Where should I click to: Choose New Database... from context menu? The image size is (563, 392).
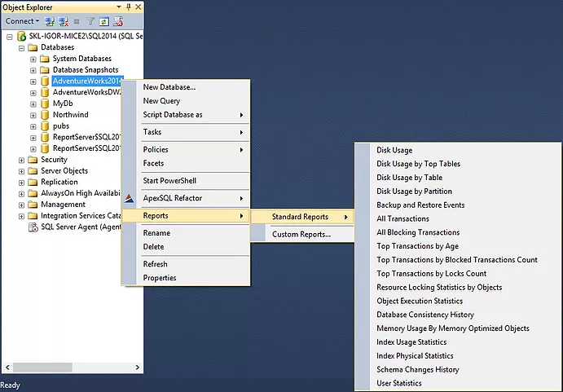(186, 87)
